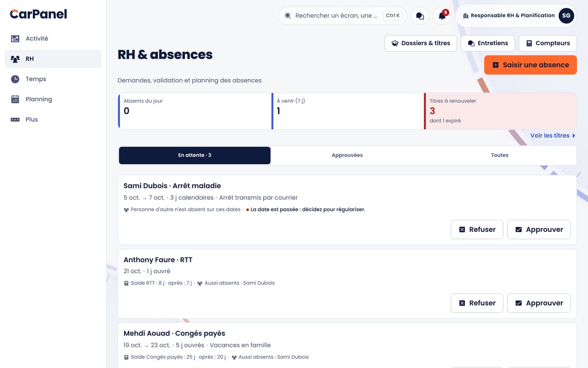Focus the Rechercher un écran search field
This screenshot has height=368, width=588.
pos(342,16)
